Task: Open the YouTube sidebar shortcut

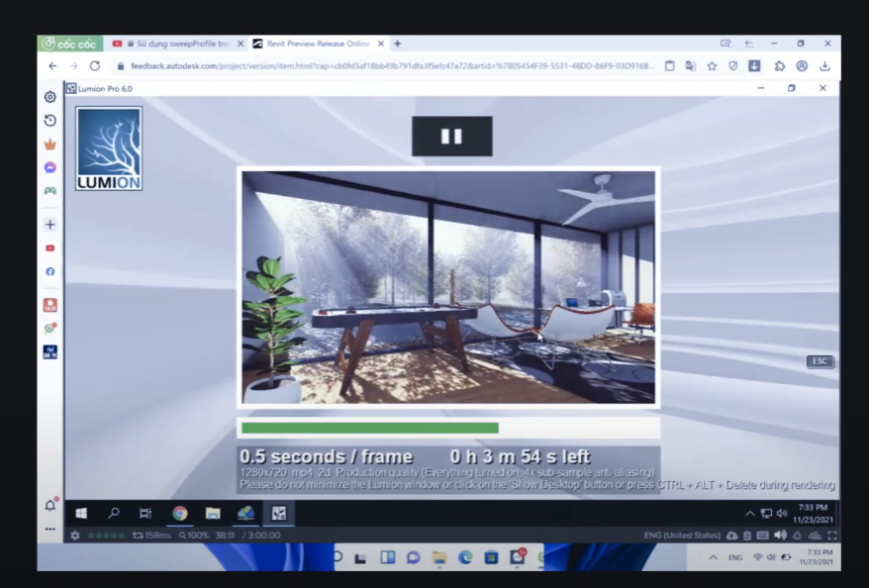Action: pyautogui.click(x=49, y=247)
